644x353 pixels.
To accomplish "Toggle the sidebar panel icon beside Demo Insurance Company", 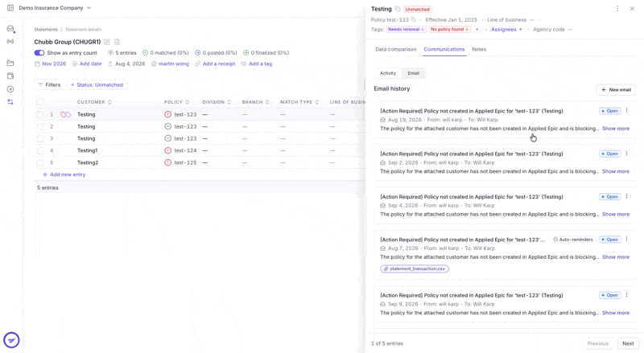I will (10, 8).
